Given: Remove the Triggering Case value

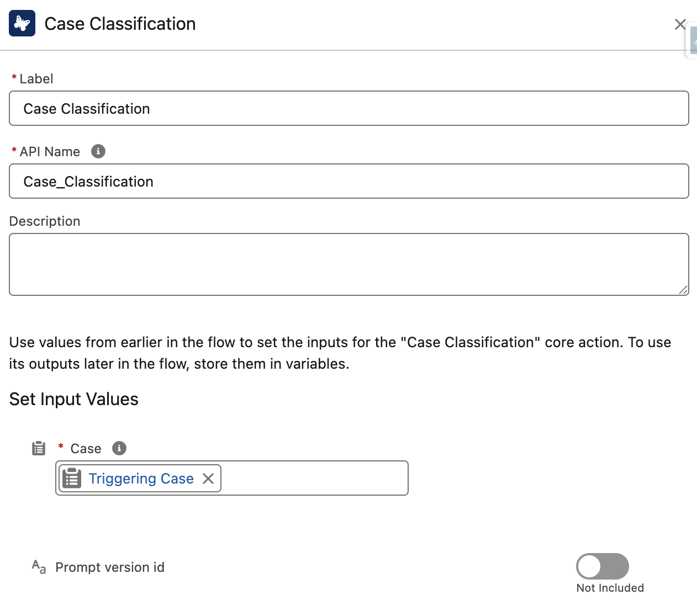Looking at the screenshot, I should click(x=208, y=479).
